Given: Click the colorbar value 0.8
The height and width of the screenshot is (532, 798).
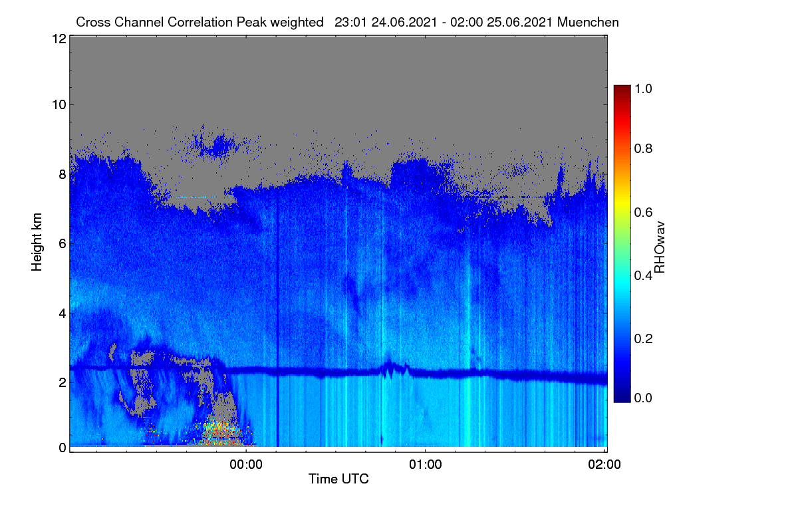Looking at the screenshot, I should coord(643,148).
